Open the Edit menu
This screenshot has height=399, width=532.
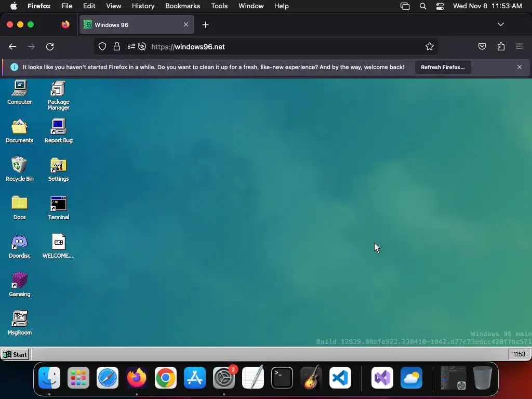pyautogui.click(x=89, y=6)
